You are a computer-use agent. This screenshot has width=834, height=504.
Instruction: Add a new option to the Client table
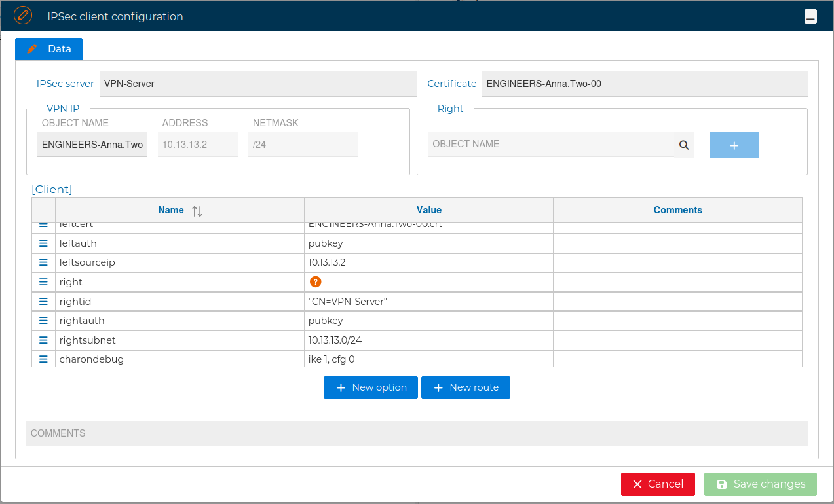pos(370,387)
